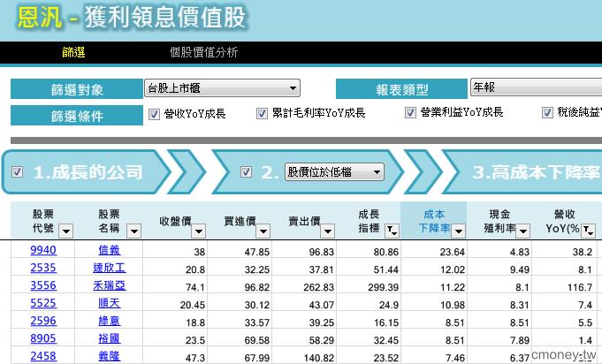
Task: Open stock code 5525 link
Action: click(x=43, y=303)
